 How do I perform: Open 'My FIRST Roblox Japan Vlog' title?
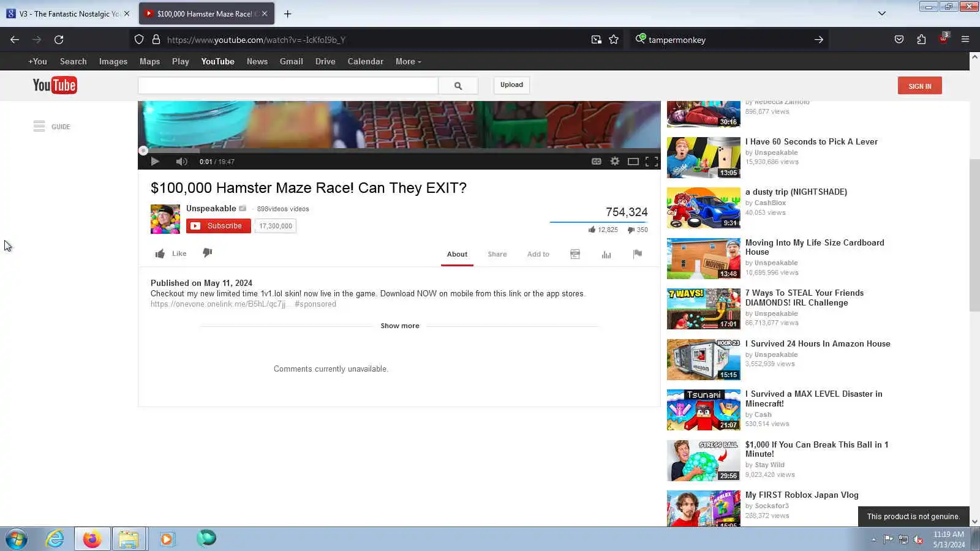coord(802,495)
